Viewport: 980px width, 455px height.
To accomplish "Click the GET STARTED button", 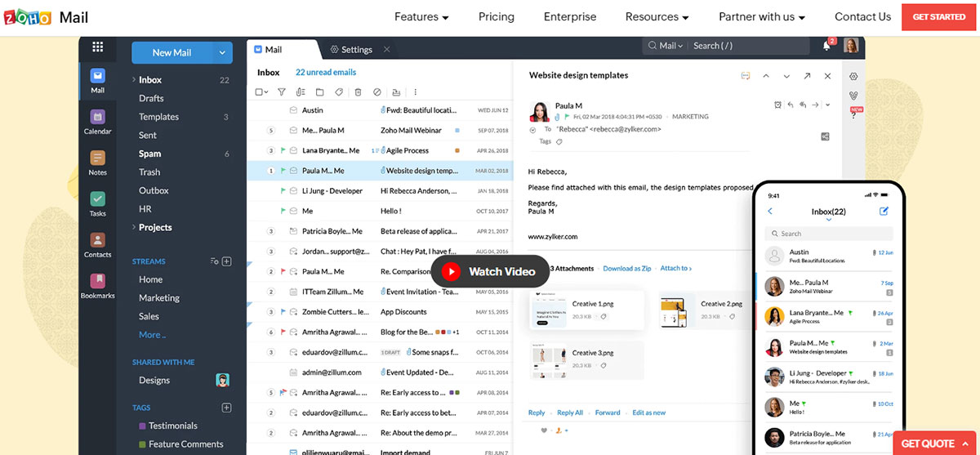I will [939, 17].
